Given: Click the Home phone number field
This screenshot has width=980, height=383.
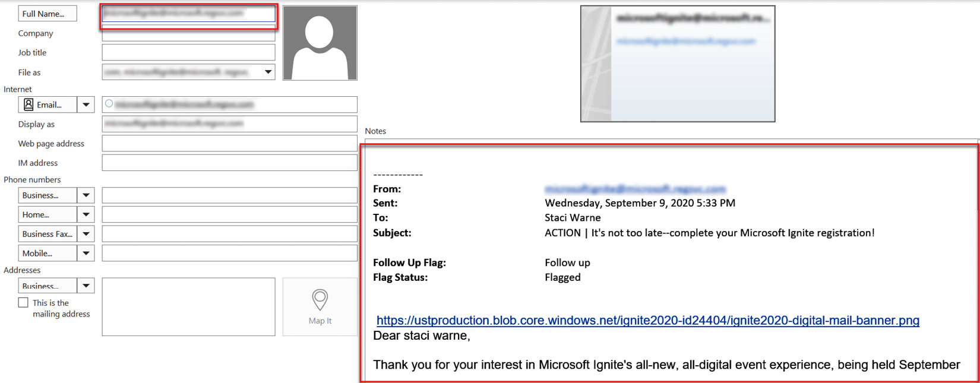Looking at the screenshot, I should coord(229,214).
